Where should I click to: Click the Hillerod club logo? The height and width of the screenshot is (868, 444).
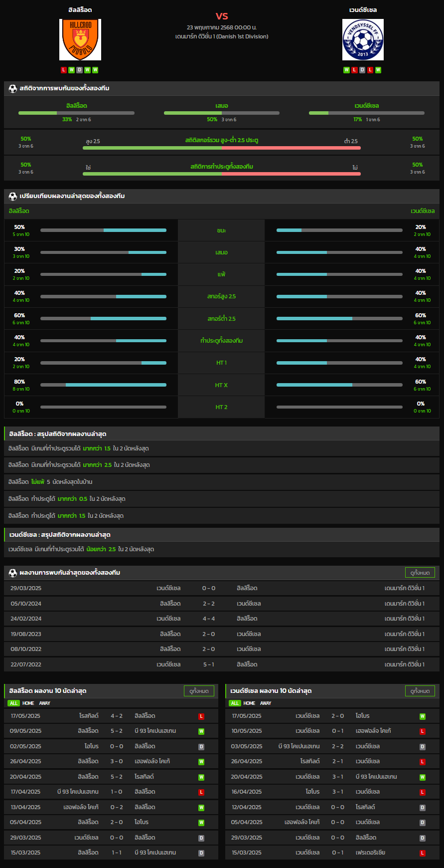[80, 40]
